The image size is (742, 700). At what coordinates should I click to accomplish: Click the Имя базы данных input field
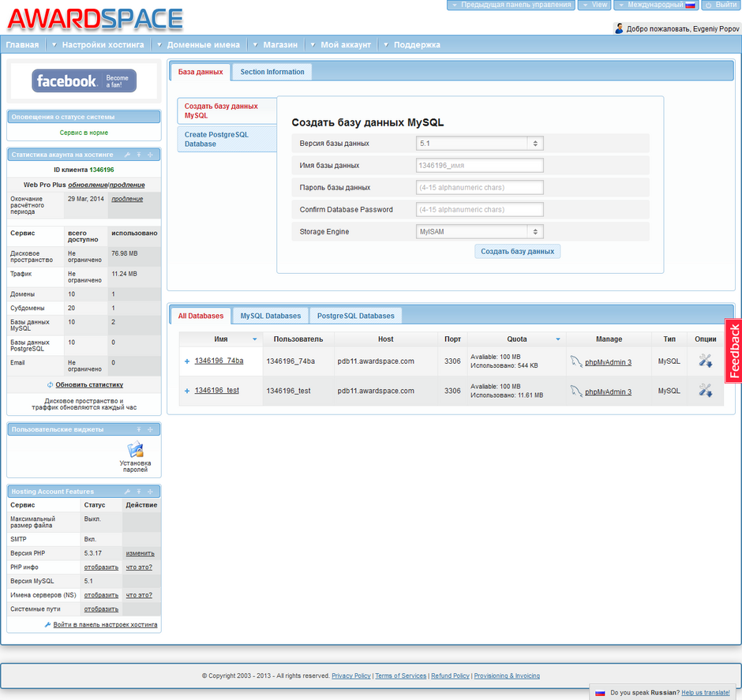(x=480, y=166)
